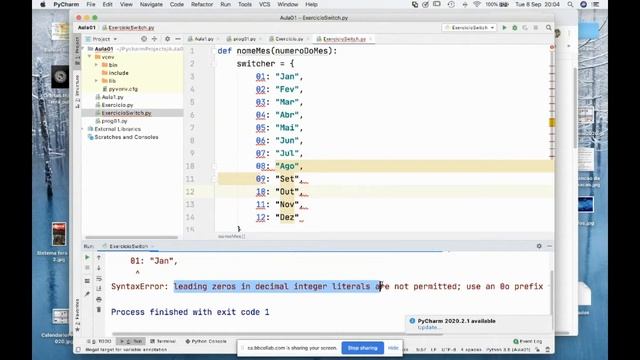640x360 pixels.
Task: Switch to the prog01.py editor tab
Action: 244,39
